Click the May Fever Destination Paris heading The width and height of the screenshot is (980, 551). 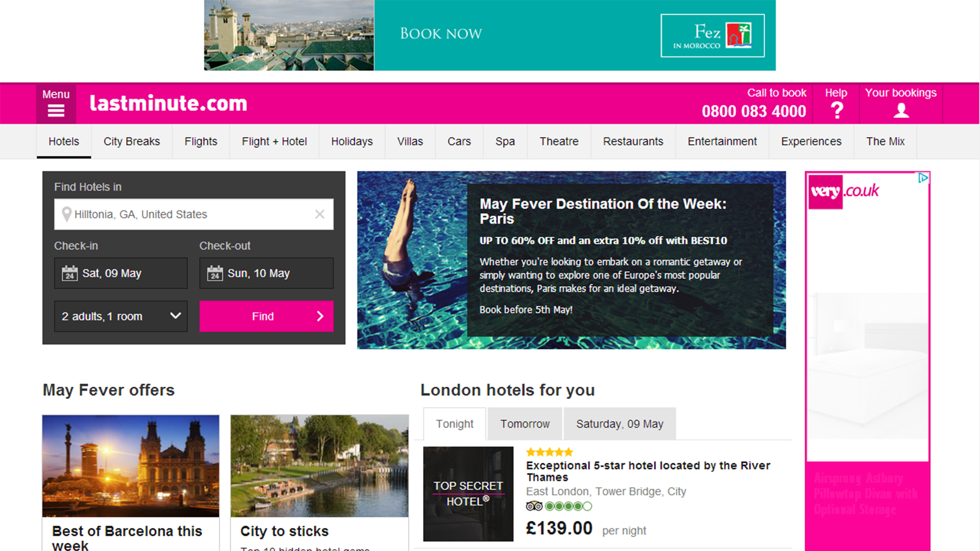603,211
